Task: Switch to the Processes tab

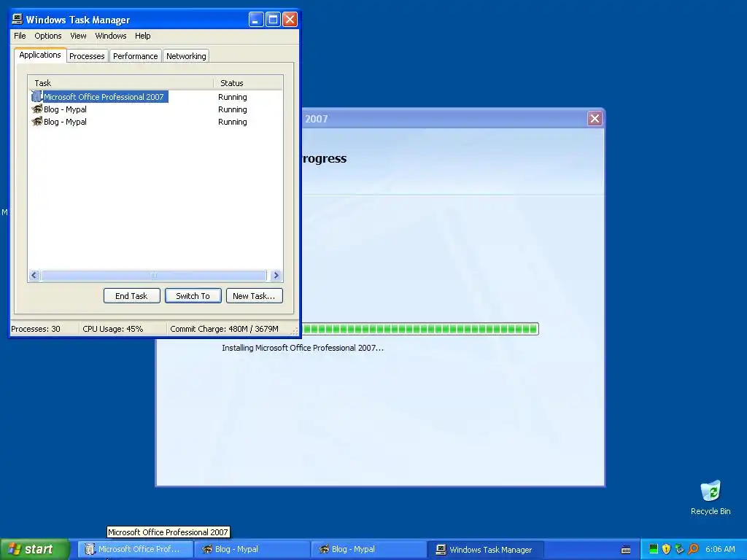Action: point(87,55)
